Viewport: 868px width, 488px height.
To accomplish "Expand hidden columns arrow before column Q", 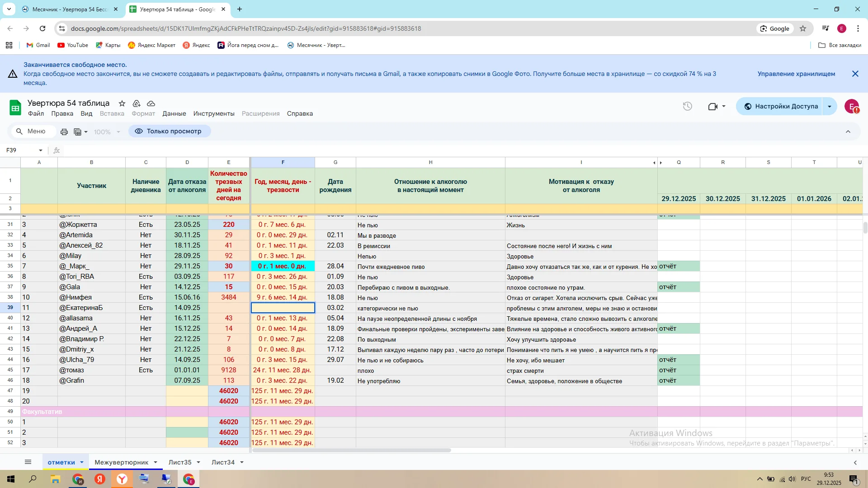I will pos(661,163).
